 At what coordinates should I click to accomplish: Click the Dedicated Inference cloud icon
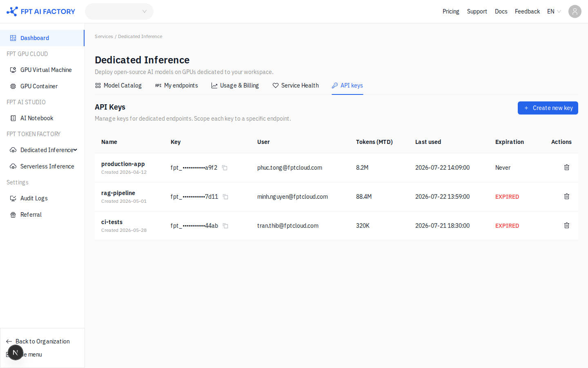pos(13,150)
